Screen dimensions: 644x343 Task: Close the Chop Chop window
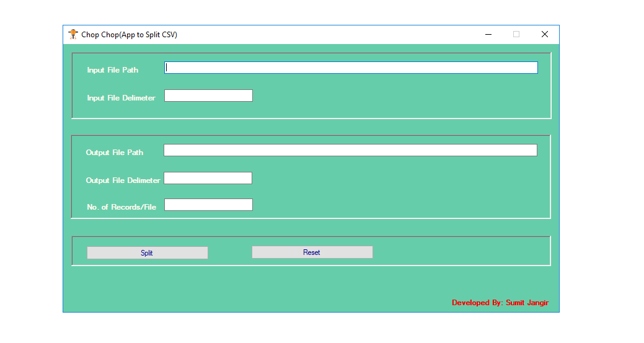[545, 35]
